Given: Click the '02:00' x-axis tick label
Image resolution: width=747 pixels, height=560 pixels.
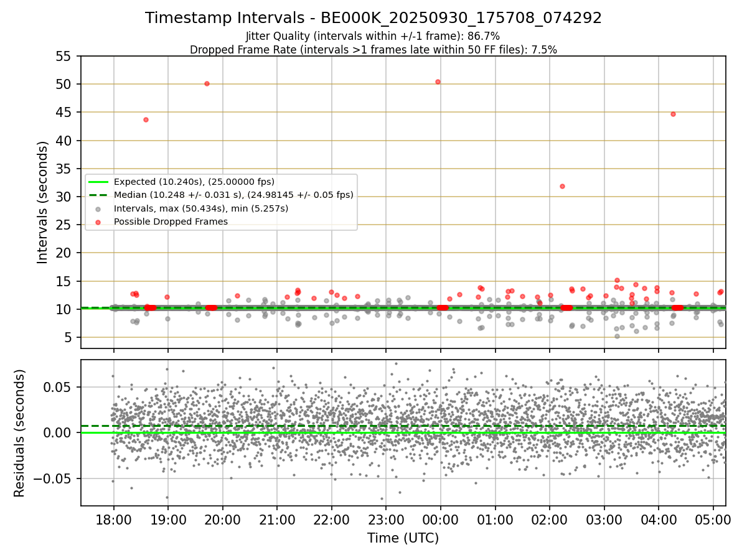Looking at the screenshot, I should pos(550,519).
